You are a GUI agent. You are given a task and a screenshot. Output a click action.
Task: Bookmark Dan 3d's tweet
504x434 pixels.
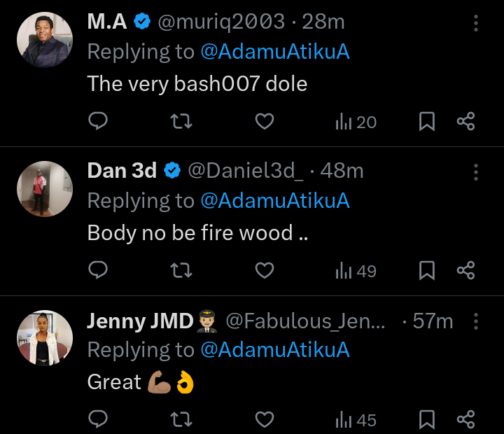coord(427,270)
